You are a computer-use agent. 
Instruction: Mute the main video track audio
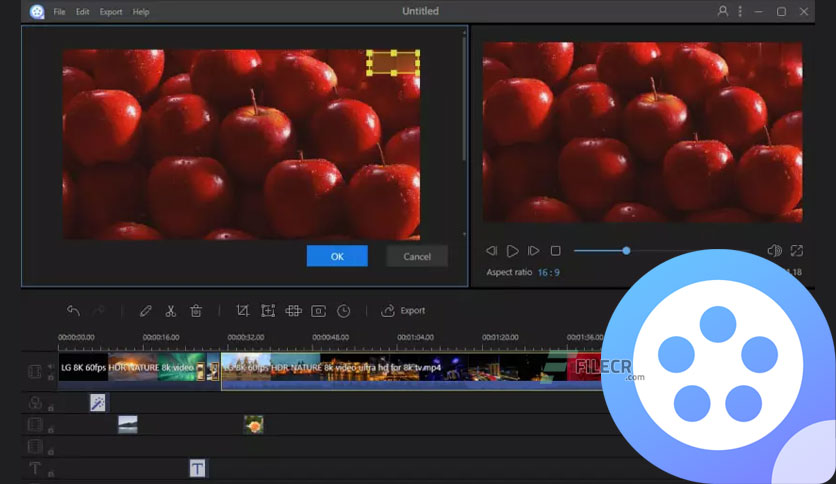click(51, 367)
